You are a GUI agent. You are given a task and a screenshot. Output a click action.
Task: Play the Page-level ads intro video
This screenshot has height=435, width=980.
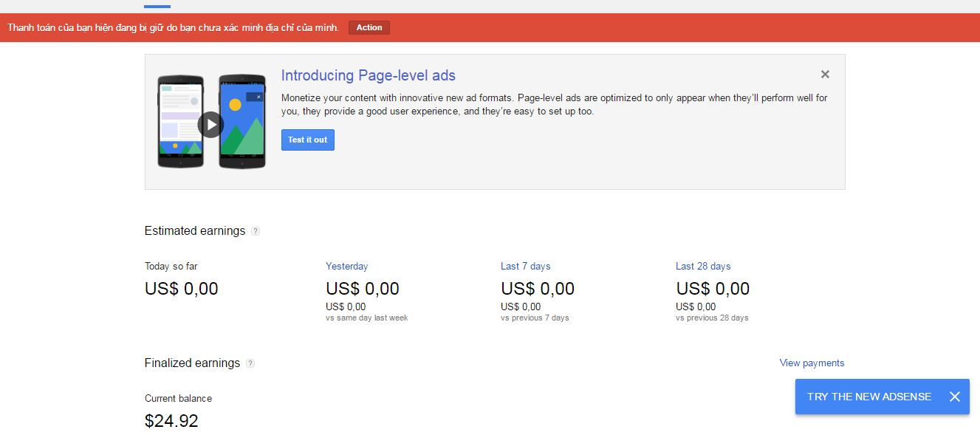coord(210,125)
